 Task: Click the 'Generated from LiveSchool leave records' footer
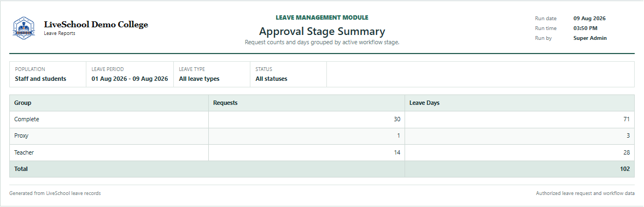[x=55, y=193]
